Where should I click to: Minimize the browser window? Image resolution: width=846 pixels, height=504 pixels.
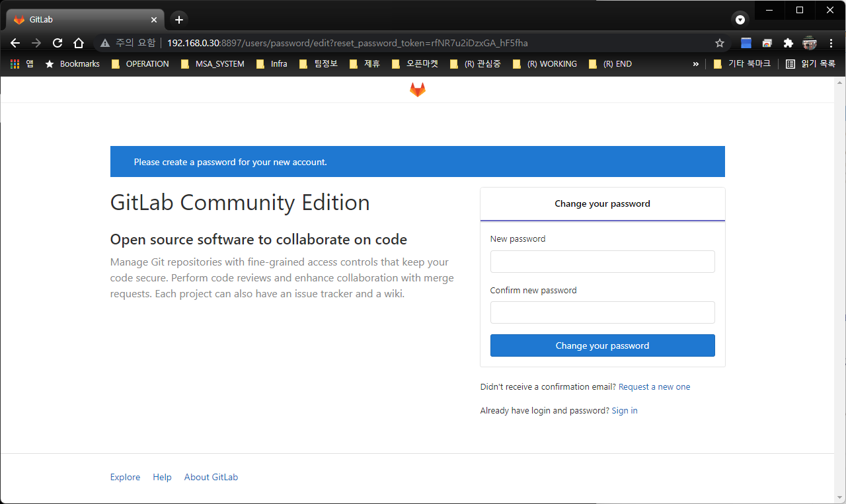pyautogui.click(x=769, y=10)
